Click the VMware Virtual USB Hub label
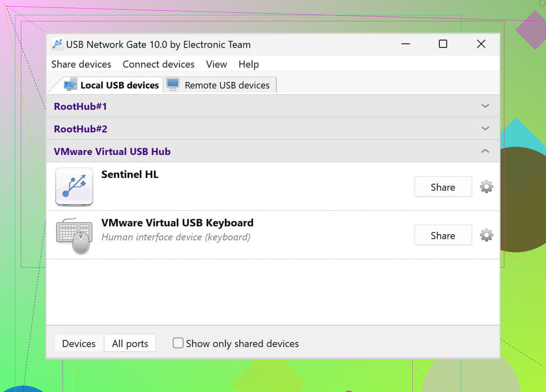This screenshot has width=546, height=392. click(112, 151)
